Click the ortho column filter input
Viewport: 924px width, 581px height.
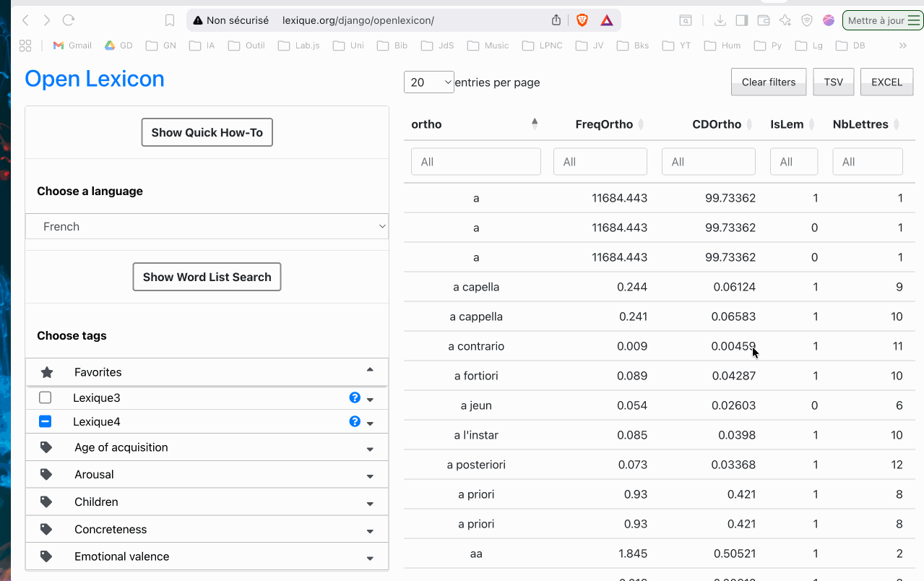[x=475, y=162]
